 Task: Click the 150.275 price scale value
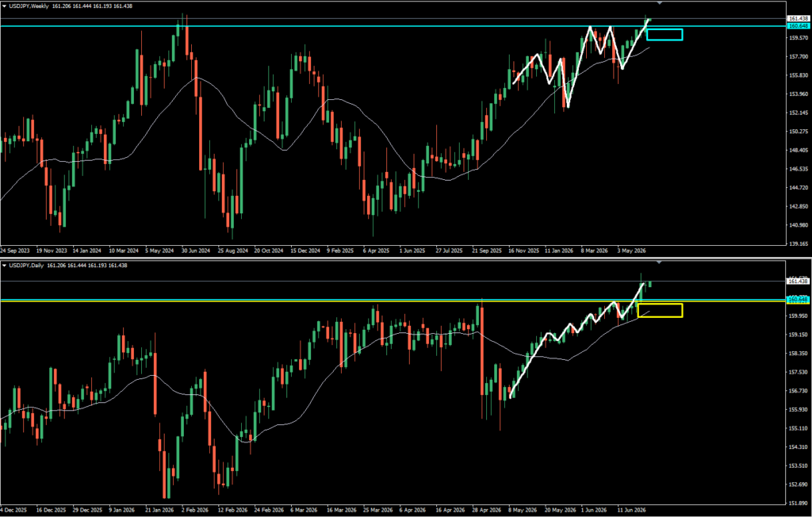coord(798,131)
